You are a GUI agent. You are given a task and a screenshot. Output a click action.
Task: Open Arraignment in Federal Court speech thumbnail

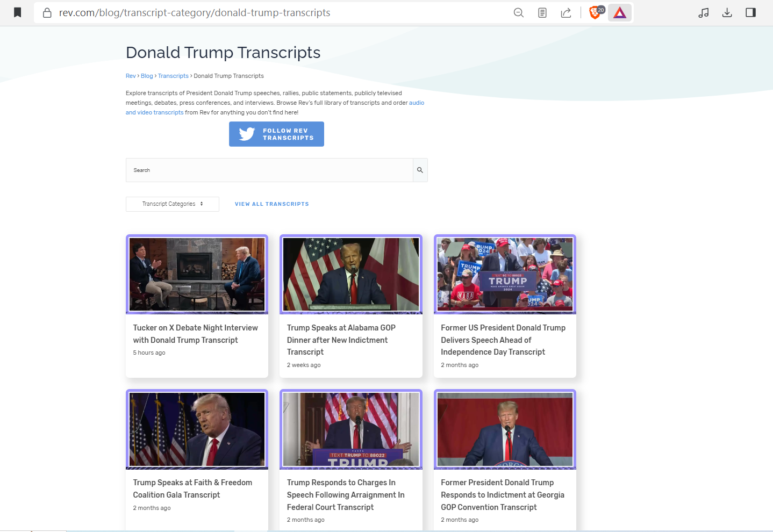tap(351, 429)
